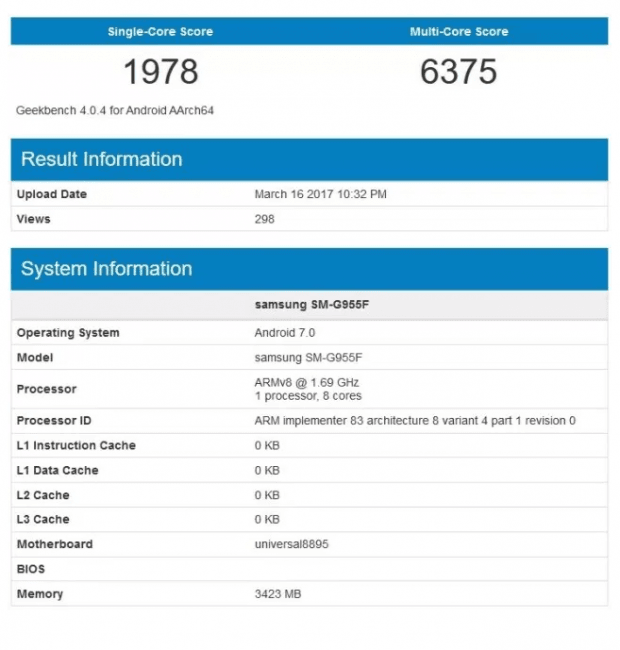
Task: Click the L1 Instruction Cache label
Action: [x=76, y=445]
